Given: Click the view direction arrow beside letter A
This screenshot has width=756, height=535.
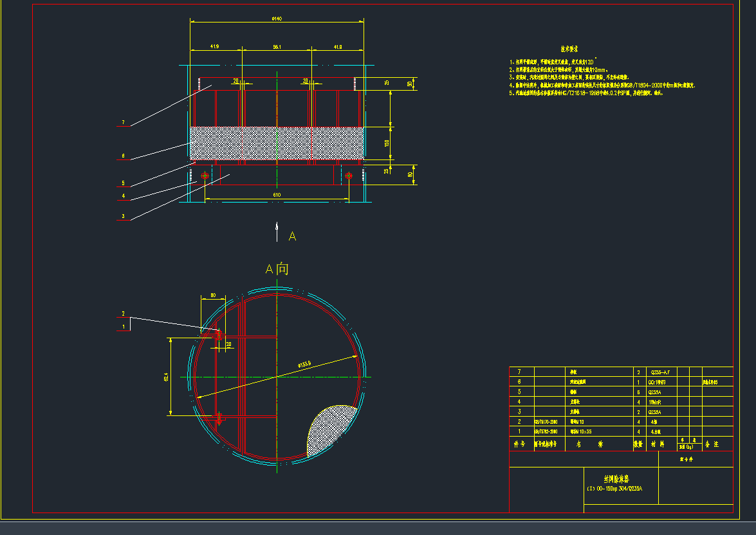Looking at the screenshot, I should [277, 231].
